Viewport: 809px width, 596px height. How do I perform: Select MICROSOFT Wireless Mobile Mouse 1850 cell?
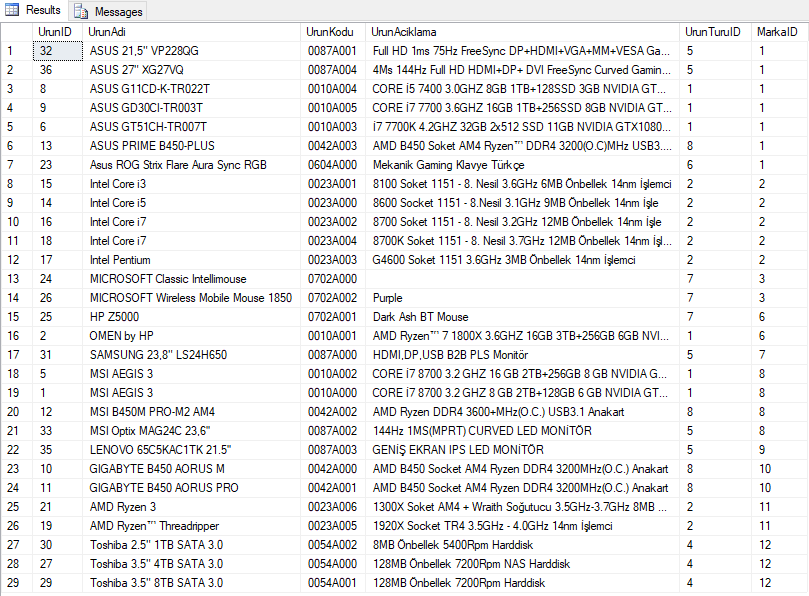[191, 298]
